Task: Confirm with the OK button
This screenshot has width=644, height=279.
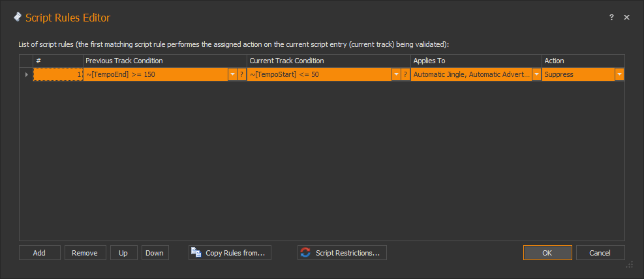Action: [x=547, y=253]
